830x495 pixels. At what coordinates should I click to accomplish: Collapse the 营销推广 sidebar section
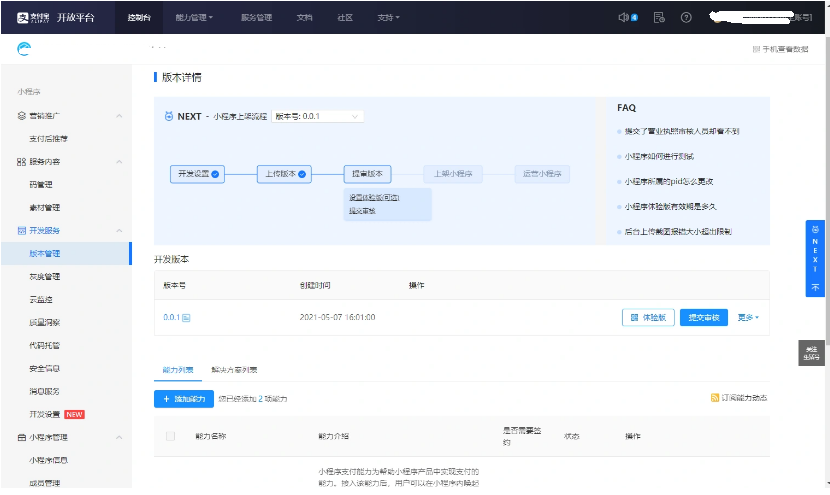click(x=119, y=116)
